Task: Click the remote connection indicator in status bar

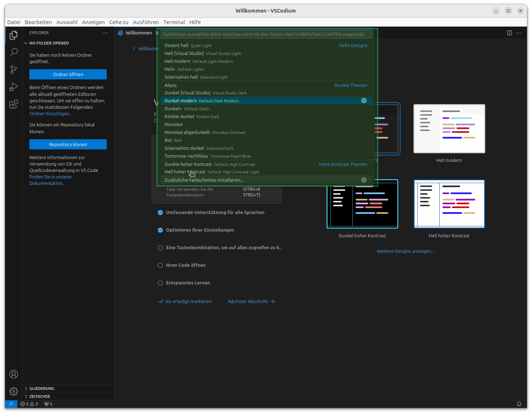Action: pyautogui.click(x=11, y=404)
